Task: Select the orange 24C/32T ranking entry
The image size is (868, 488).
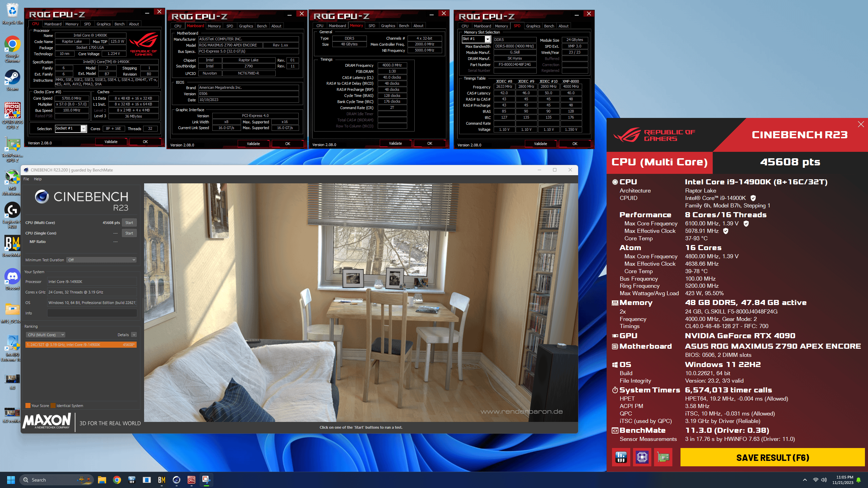Action: coord(81,345)
